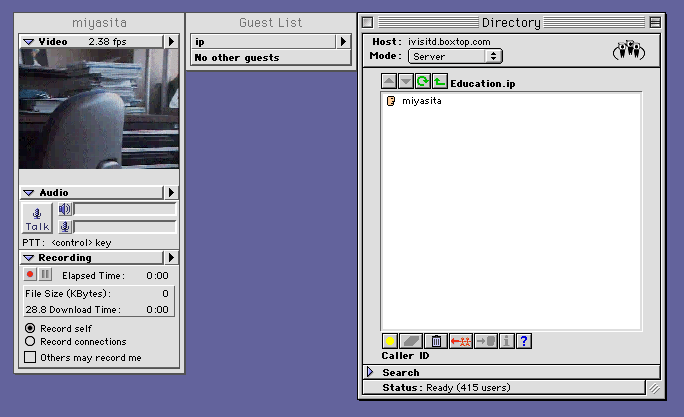Expand the Search section

point(369,372)
